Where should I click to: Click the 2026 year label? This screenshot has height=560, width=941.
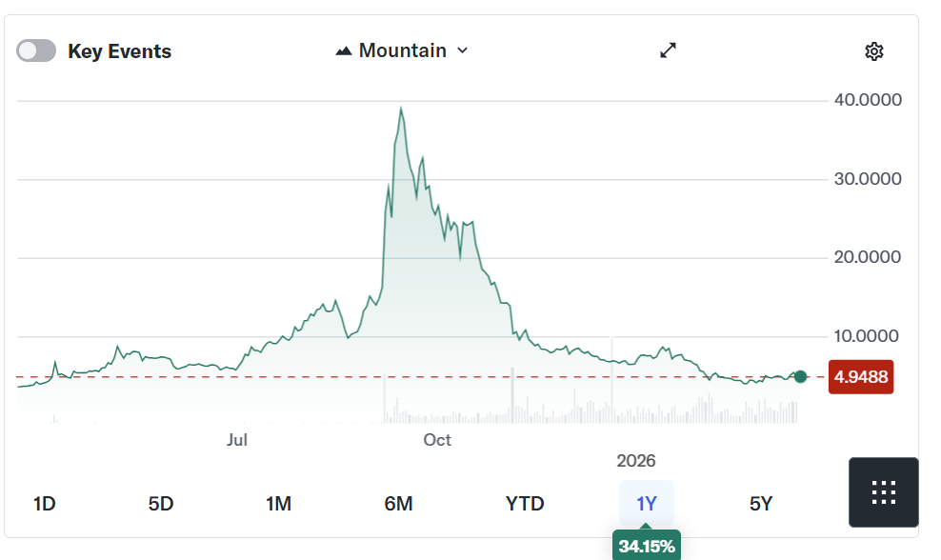(x=636, y=461)
